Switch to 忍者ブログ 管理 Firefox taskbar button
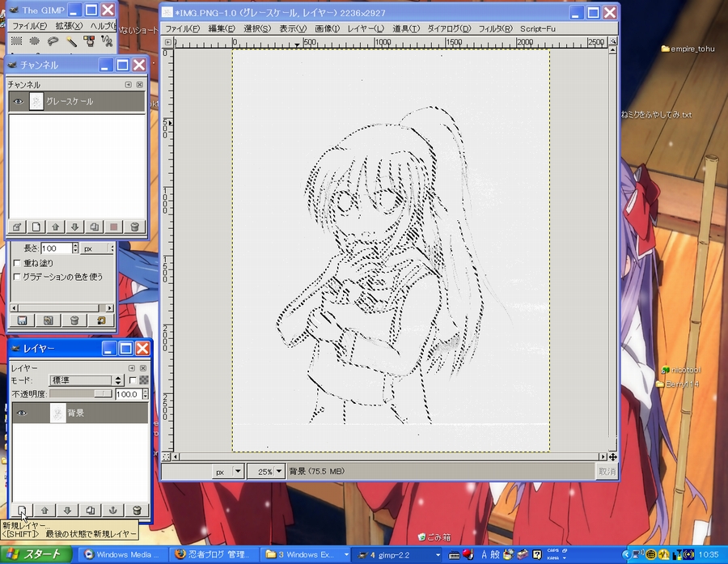The width and height of the screenshot is (728, 564). click(213, 555)
